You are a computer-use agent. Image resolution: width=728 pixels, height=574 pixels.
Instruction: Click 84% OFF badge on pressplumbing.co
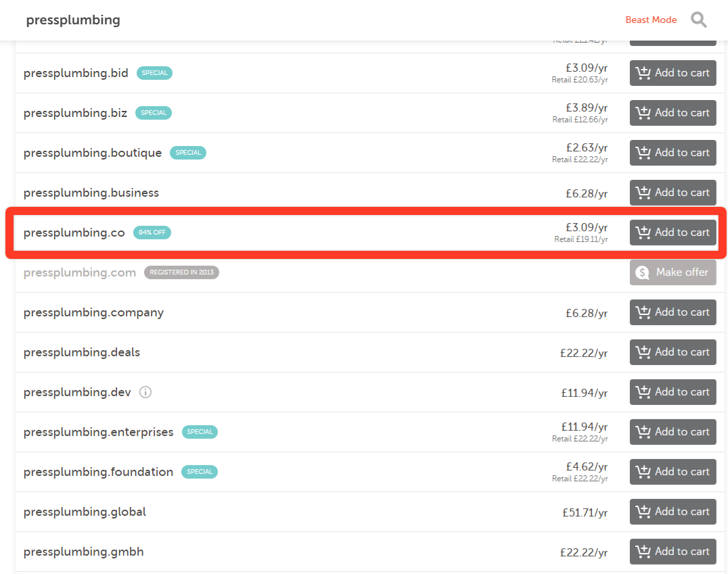[152, 233]
